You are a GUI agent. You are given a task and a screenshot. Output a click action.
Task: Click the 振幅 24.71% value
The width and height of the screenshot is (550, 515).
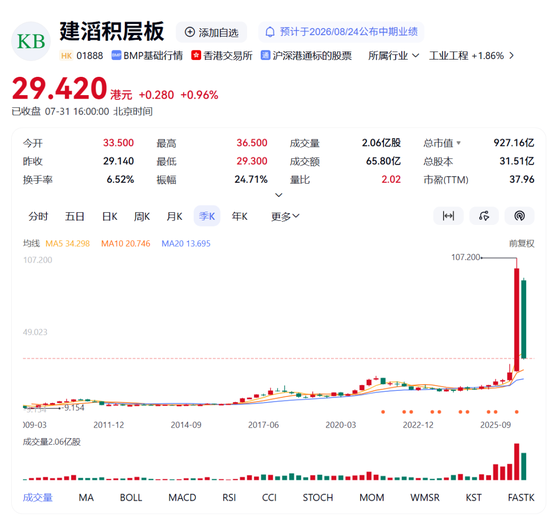point(251,179)
